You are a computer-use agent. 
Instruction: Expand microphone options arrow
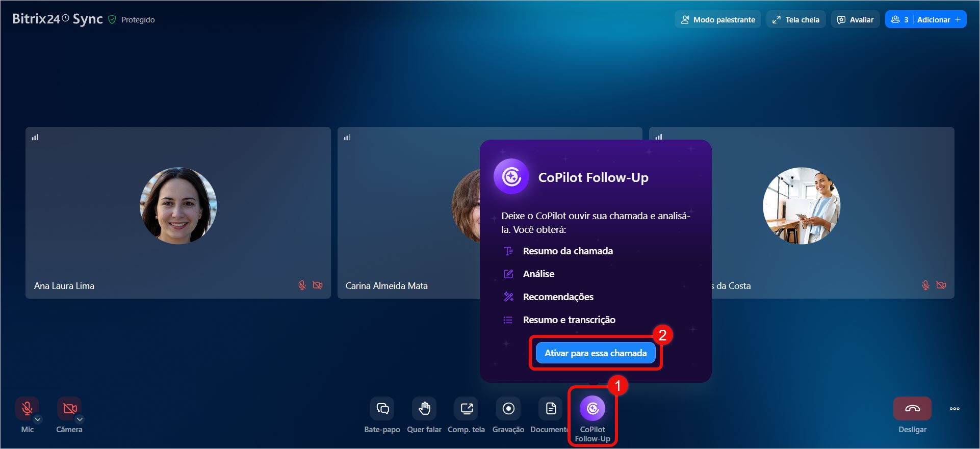tap(38, 419)
